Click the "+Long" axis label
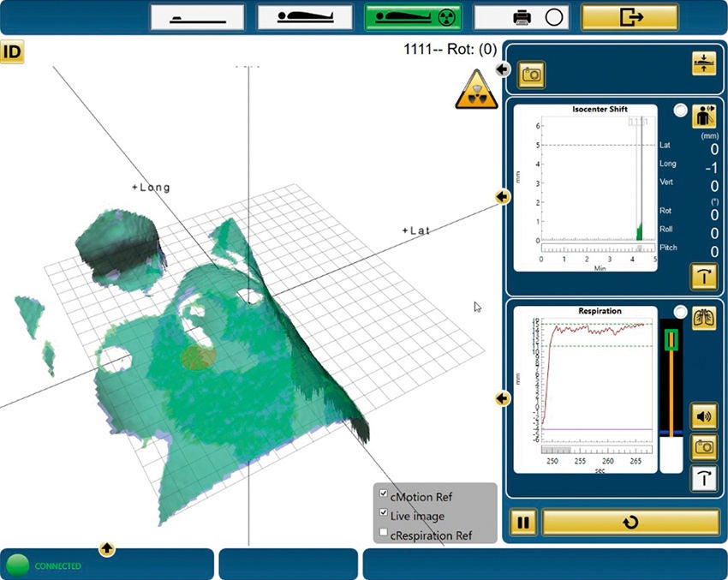 tap(152, 187)
